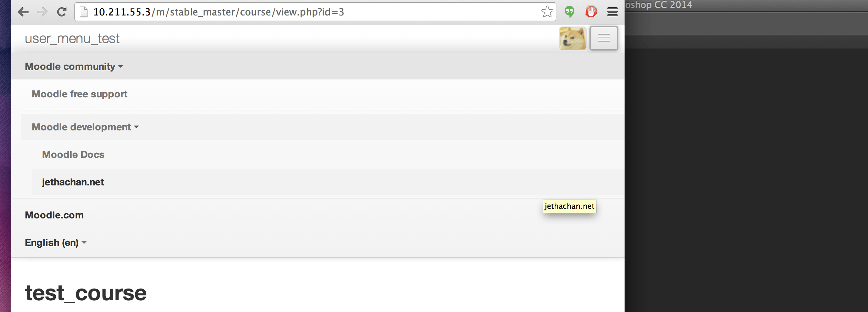Open the Shiba dog user avatar menu

coord(573,38)
